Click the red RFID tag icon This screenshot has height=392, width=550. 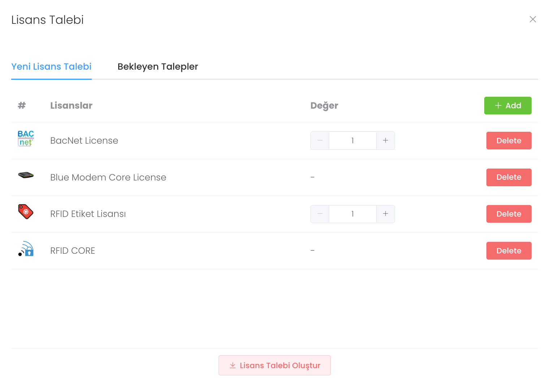point(26,212)
